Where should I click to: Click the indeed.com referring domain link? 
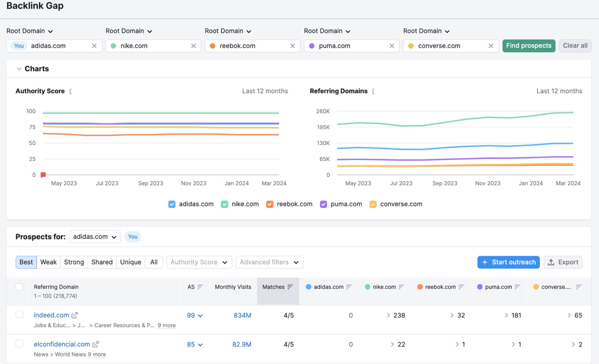51,315
